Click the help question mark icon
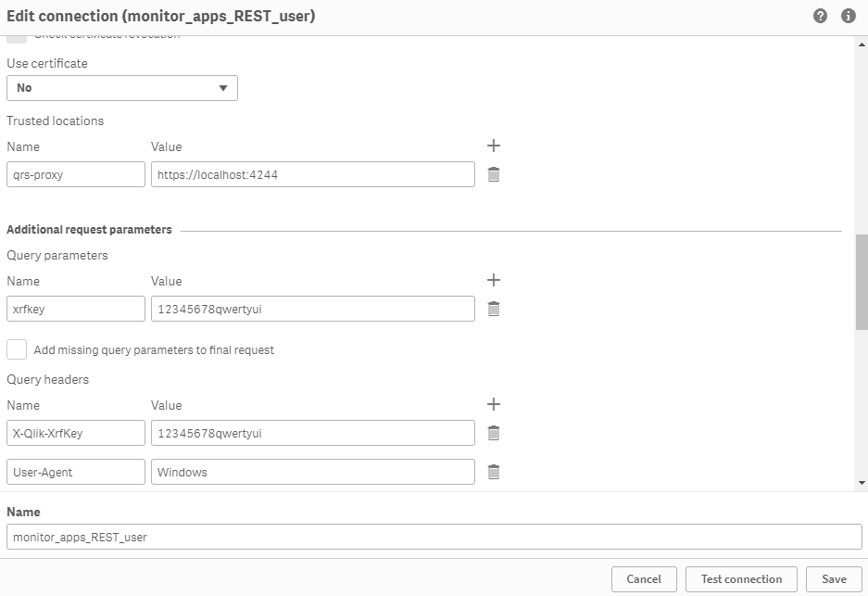This screenshot has width=868, height=596. [820, 16]
